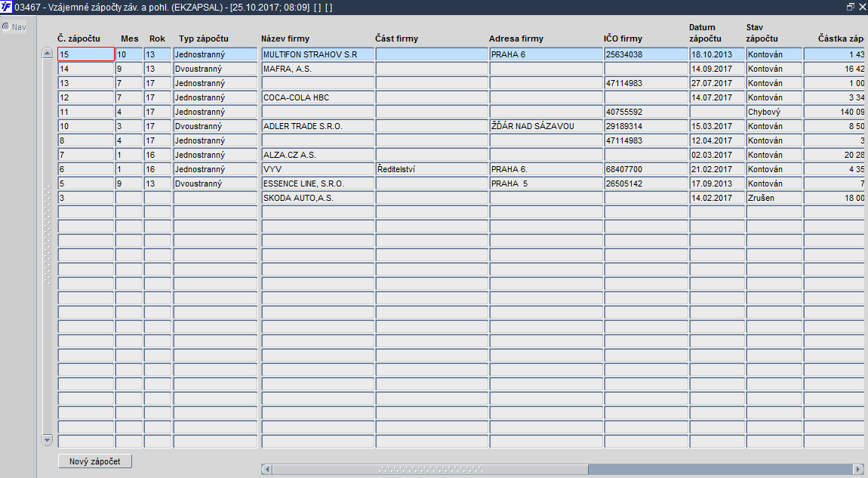
Task: Click the Adresa firmy column header
Action: coord(516,39)
